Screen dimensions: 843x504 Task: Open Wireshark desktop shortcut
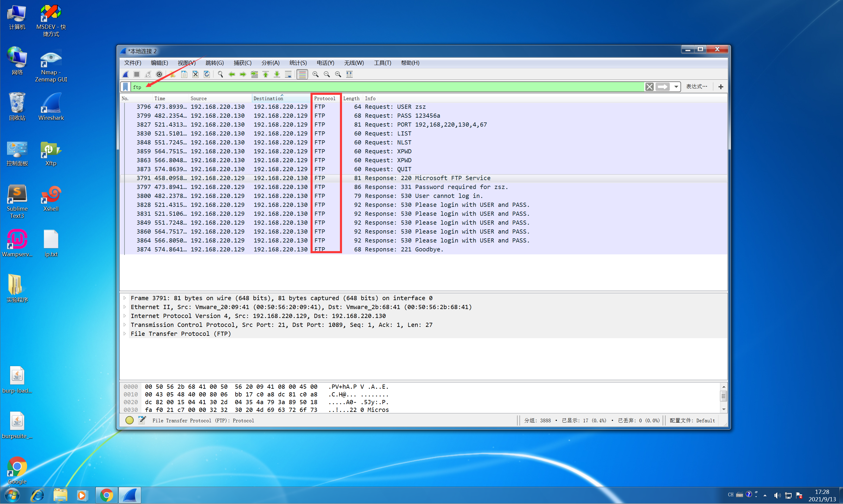(x=51, y=106)
